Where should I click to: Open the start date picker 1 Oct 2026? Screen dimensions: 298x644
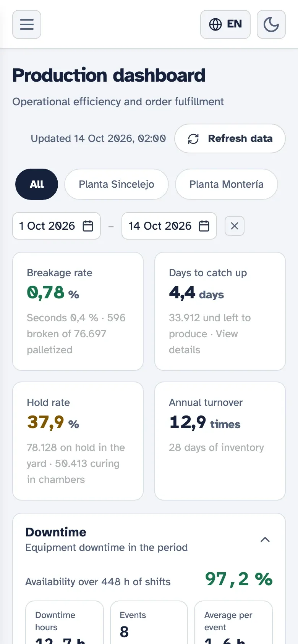pyautogui.click(x=57, y=226)
